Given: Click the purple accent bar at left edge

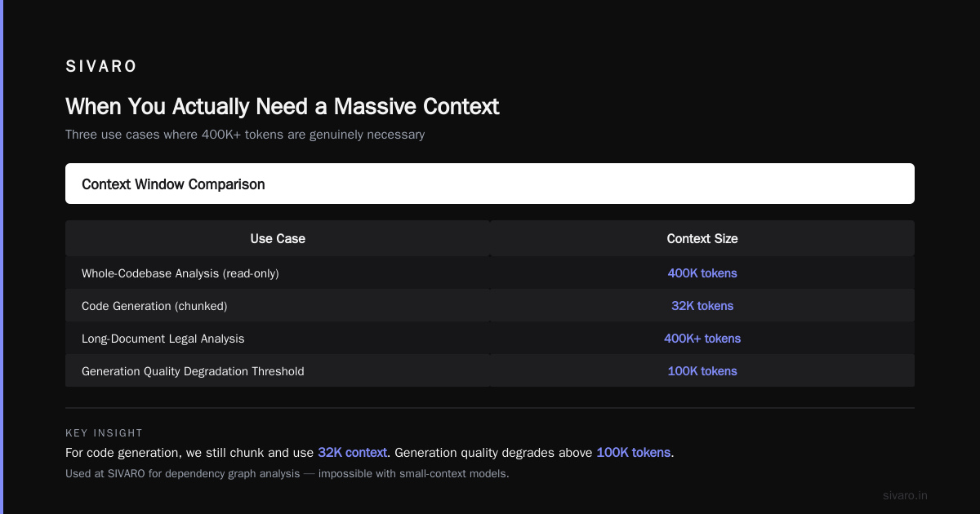Looking at the screenshot, I should click(x=2, y=257).
